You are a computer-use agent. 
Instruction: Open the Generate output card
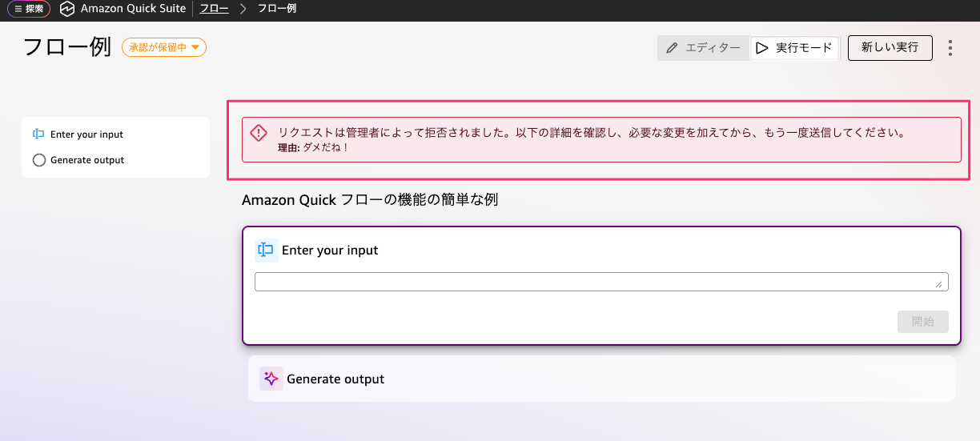click(601, 379)
